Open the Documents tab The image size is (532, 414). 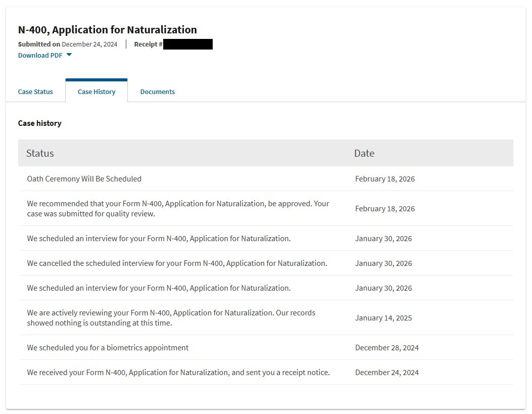tap(158, 92)
